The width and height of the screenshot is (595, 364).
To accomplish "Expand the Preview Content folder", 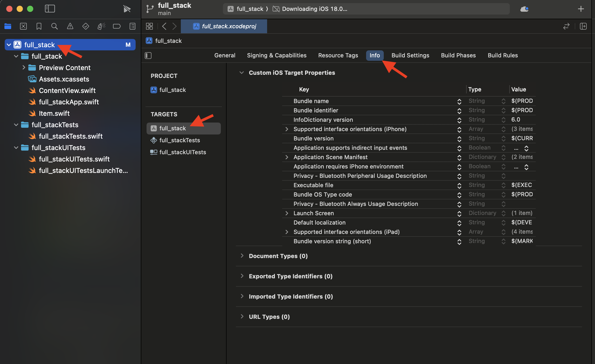I will tap(24, 68).
